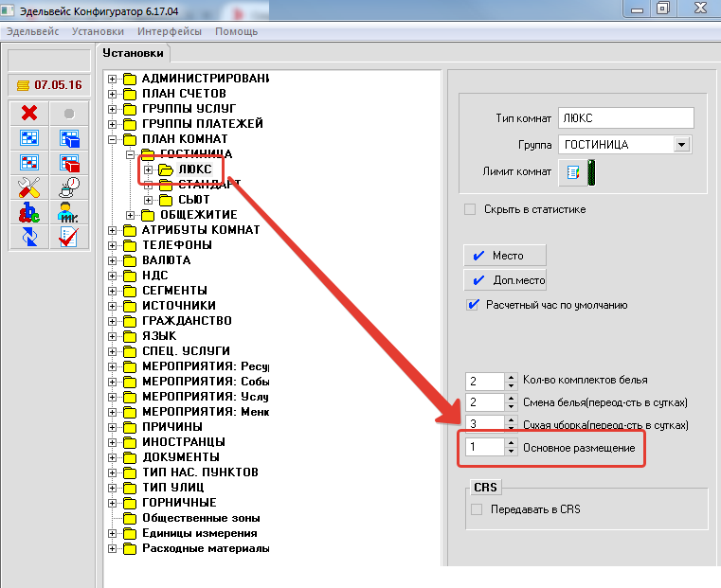Click the wrench and screwdriver settings icon

click(x=29, y=187)
